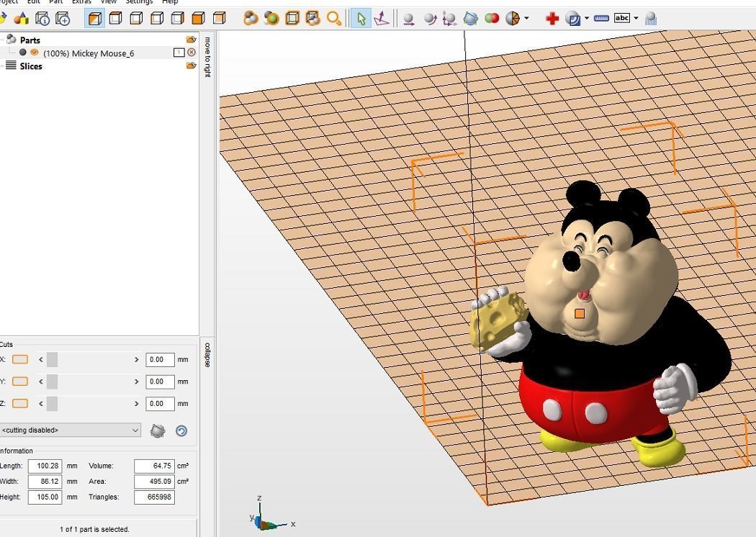Click open folder icon in Slices row
The width and height of the screenshot is (756, 537).
192,65
